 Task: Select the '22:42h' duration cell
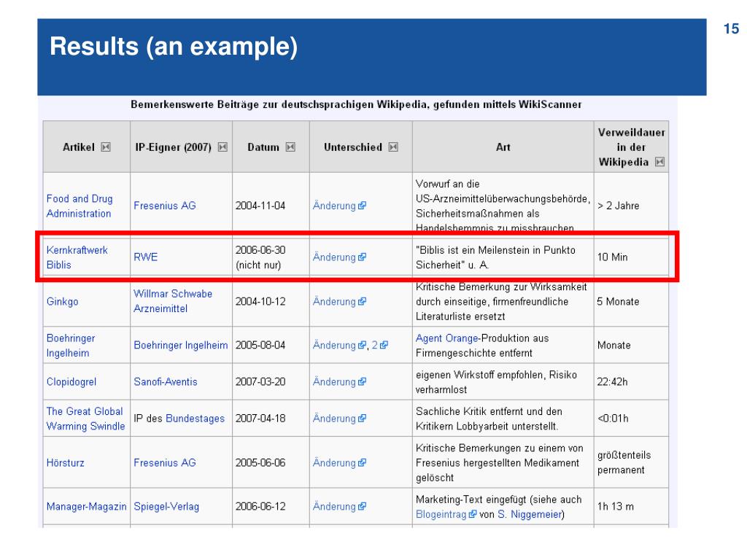coord(631,382)
